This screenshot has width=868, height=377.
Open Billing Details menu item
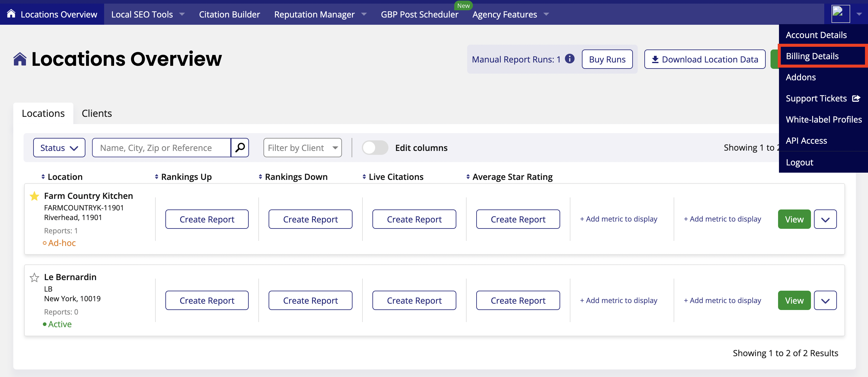823,56
